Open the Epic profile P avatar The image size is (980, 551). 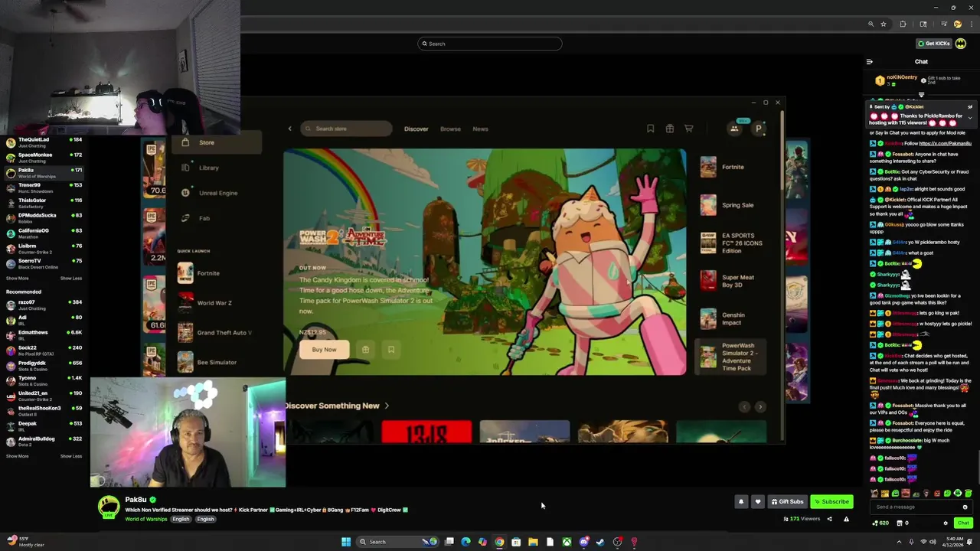pos(759,129)
